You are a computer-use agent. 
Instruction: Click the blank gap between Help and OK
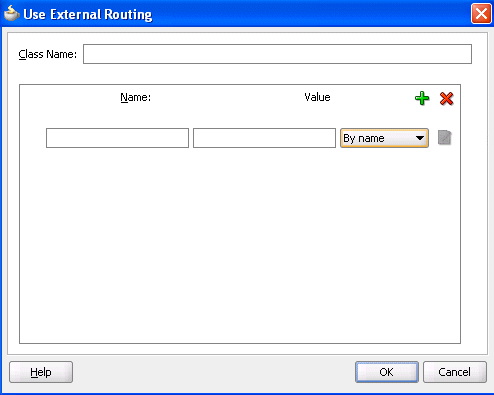coord(213,372)
